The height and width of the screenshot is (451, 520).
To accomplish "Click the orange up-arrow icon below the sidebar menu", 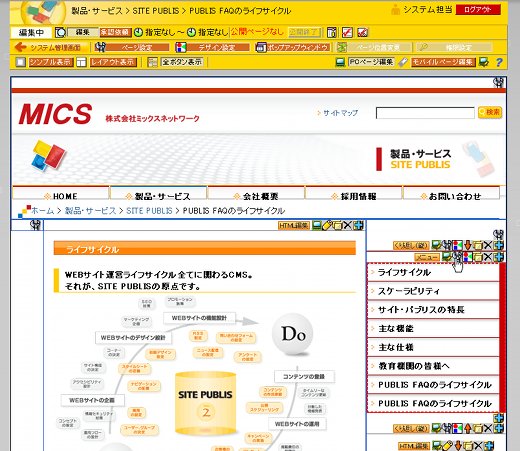I will pyautogui.click(x=468, y=428).
